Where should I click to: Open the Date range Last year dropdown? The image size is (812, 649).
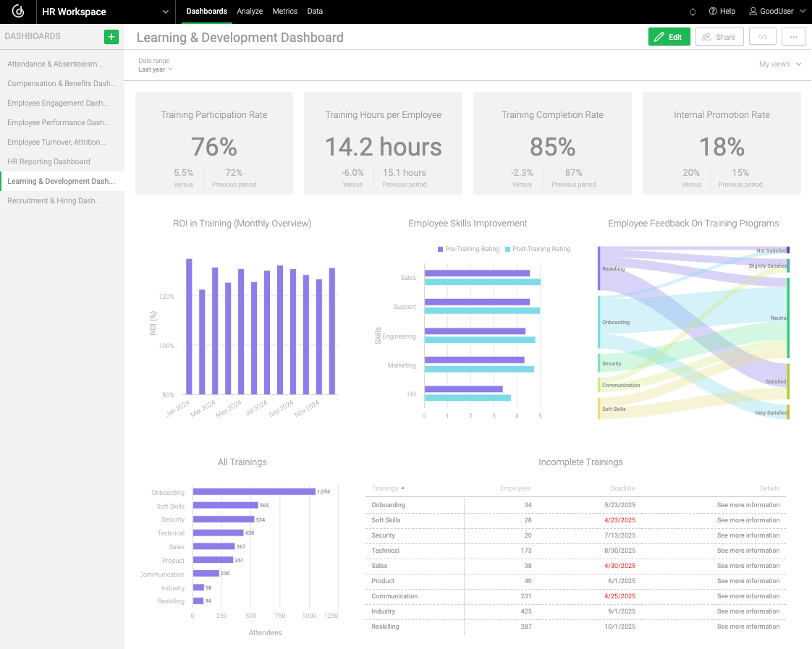tap(155, 69)
